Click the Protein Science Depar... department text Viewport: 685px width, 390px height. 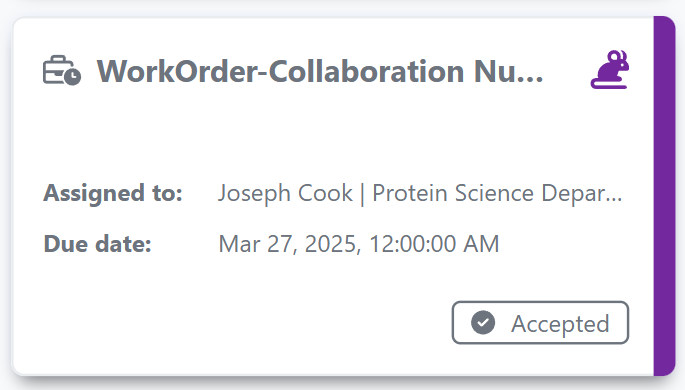click(497, 193)
